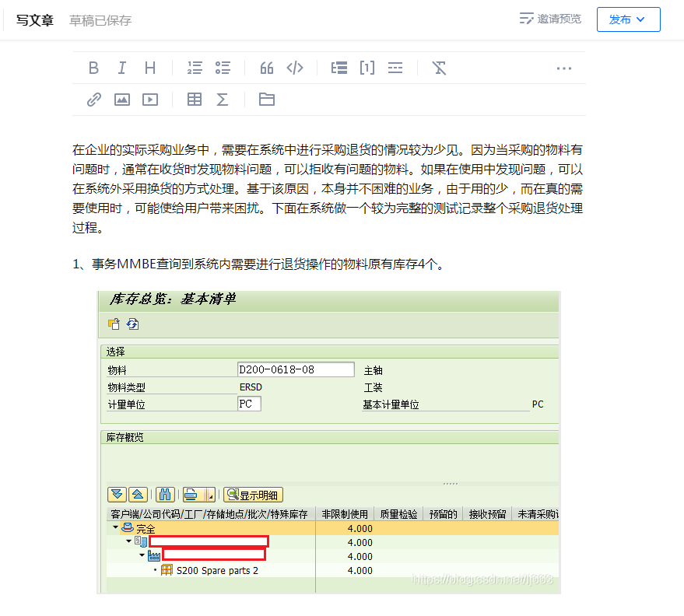The height and width of the screenshot is (616, 684).
Task: Insert a math formula with sigma icon
Action: (223, 100)
